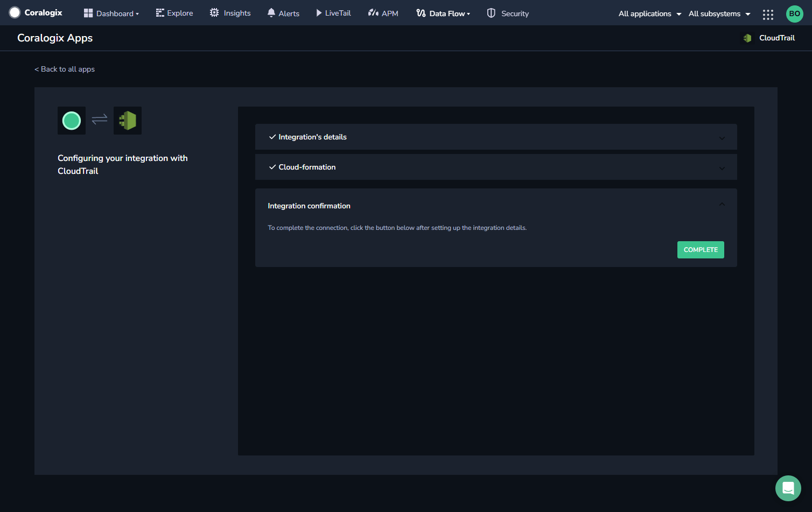Open LiveTail view
Image resolution: width=812 pixels, height=512 pixels.
click(x=333, y=13)
